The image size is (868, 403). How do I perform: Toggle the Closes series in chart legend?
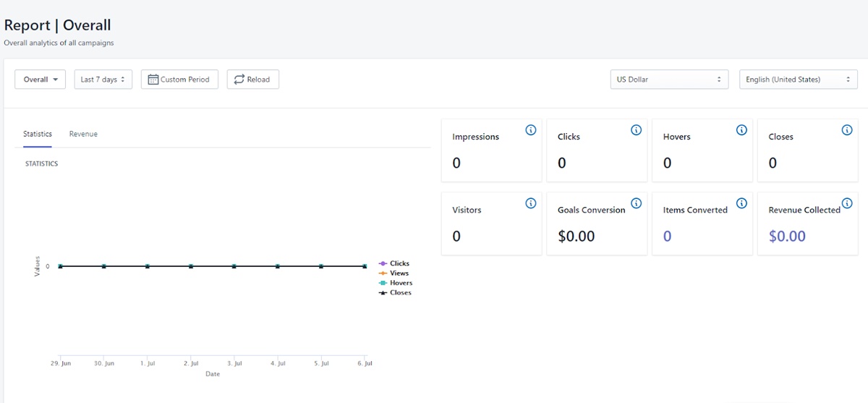point(399,292)
